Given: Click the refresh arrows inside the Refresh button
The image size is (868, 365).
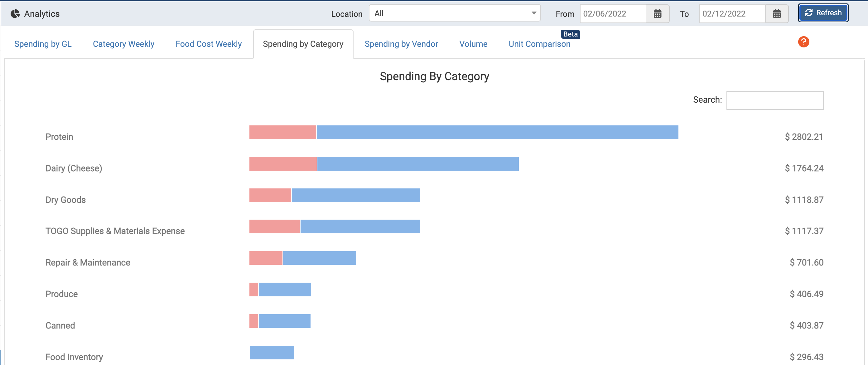Looking at the screenshot, I should click(808, 12).
